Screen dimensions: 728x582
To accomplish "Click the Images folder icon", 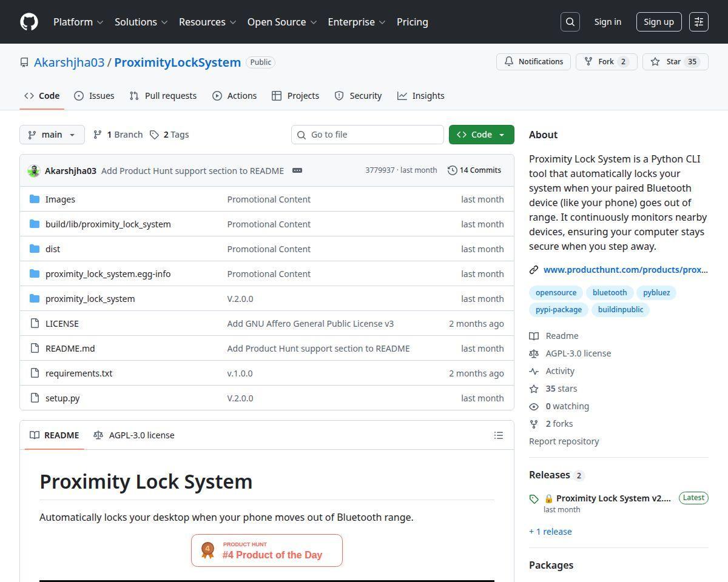I will coord(35,199).
